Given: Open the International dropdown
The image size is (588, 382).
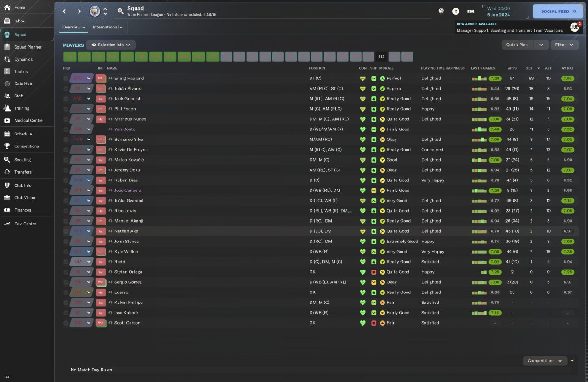Looking at the screenshot, I should (107, 27).
